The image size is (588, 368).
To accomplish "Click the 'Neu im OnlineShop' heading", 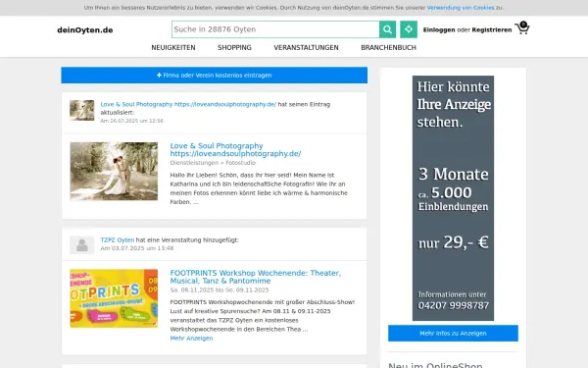I will [x=435, y=365].
